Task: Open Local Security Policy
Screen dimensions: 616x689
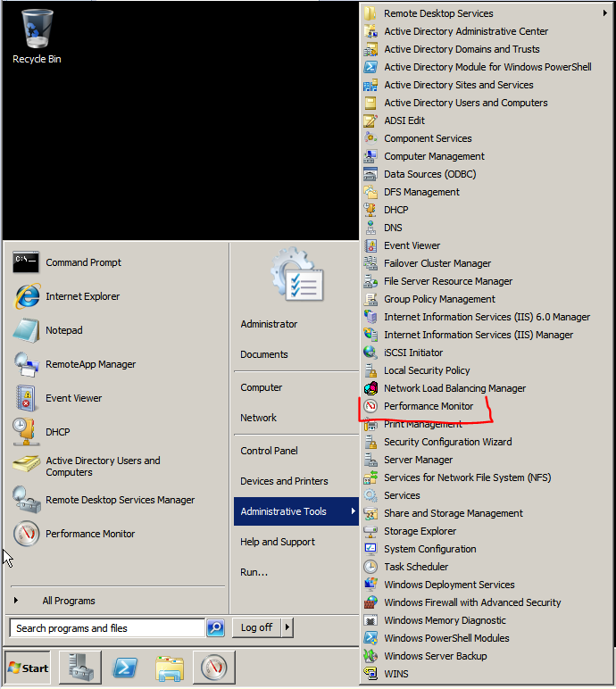Action: coord(427,370)
